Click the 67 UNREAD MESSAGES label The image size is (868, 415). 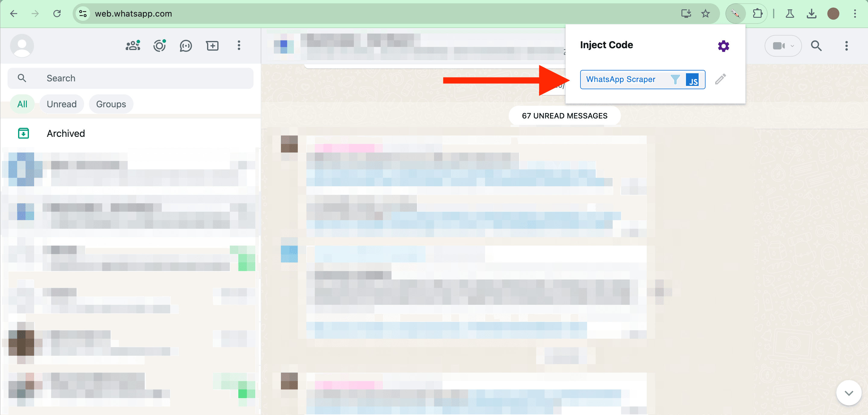565,116
